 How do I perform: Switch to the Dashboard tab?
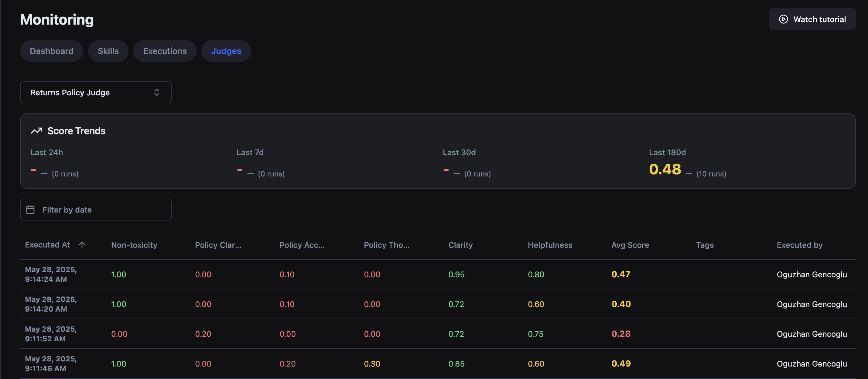[x=51, y=51]
